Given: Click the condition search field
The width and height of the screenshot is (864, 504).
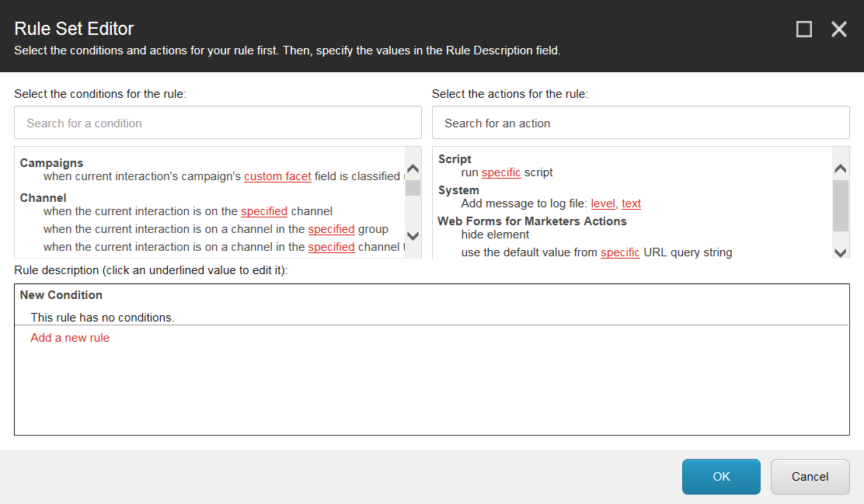Looking at the screenshot, I should [218, 122].
